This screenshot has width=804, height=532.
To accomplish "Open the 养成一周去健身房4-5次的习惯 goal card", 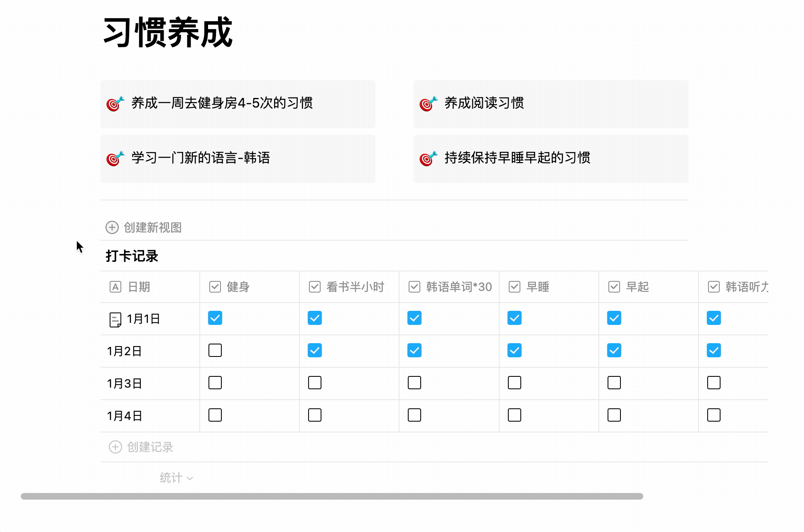I will (x=238, y=104).
